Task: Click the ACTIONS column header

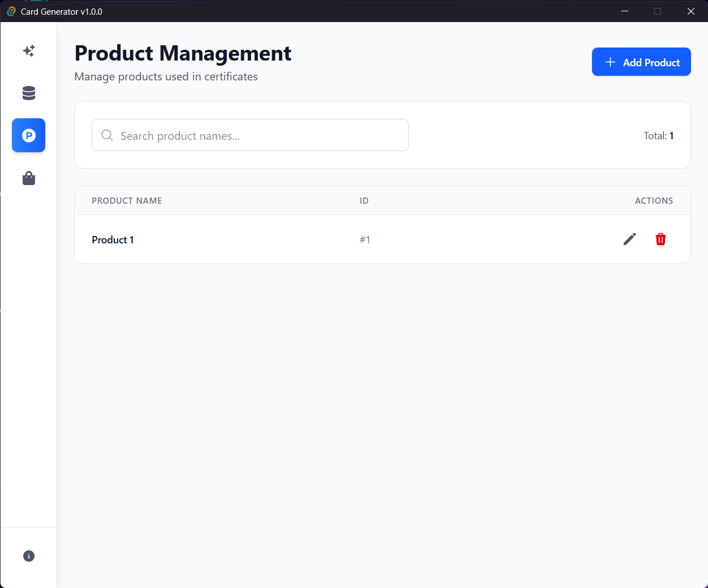Action: (x=654, y=201)
